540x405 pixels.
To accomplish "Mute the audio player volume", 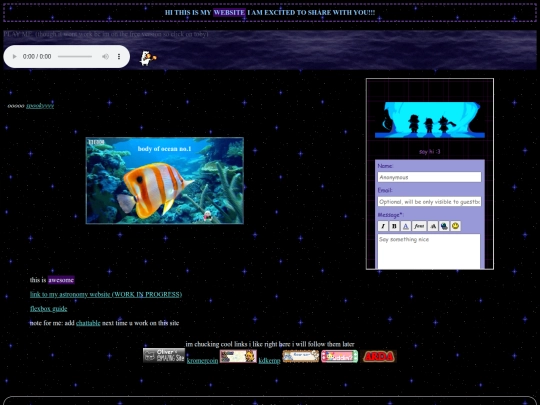I will coord(105,56).
